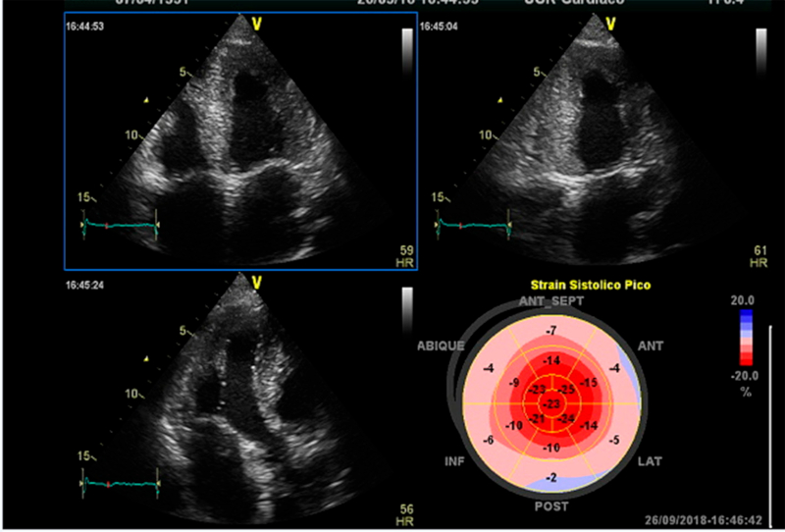Click the yellow V marker in the bottom-left view

(x=257, y=284)
